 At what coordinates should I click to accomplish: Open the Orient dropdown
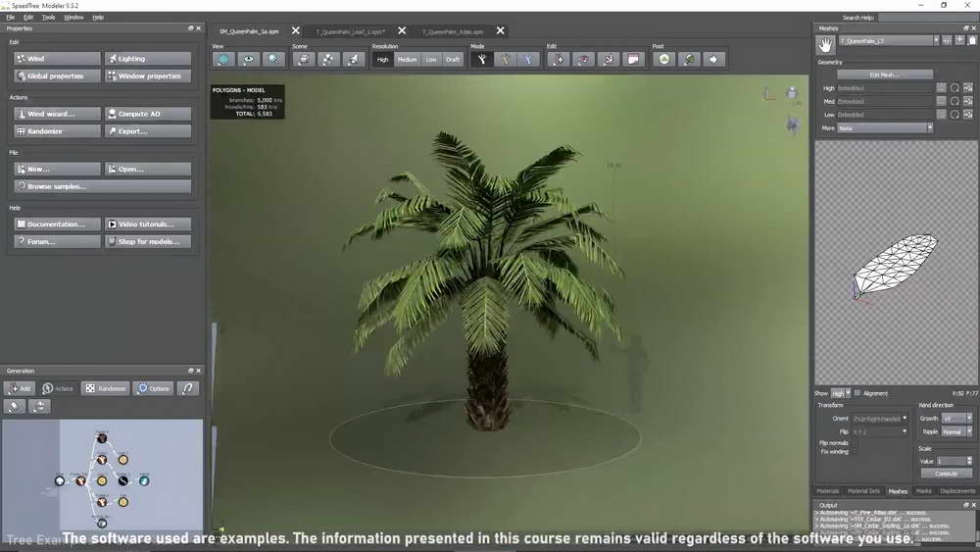click(880, 419)
